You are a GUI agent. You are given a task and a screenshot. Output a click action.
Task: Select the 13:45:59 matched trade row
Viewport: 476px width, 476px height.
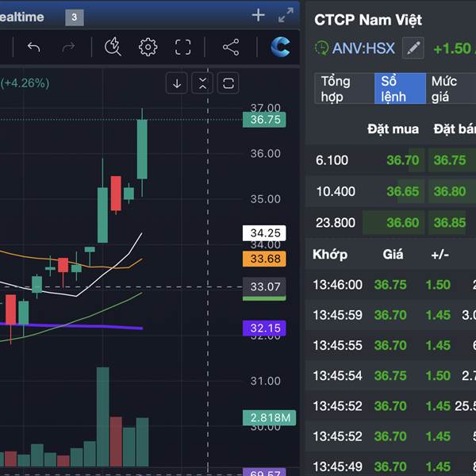pos(390,315)
